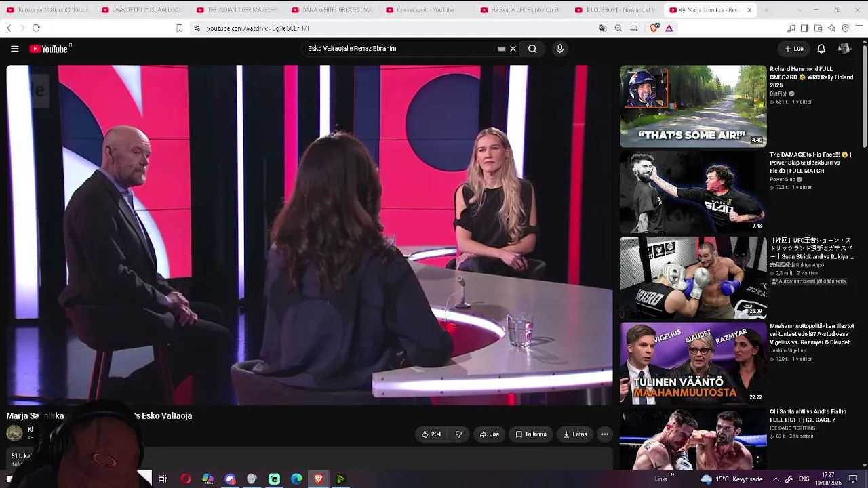Bookmark this page
The width and height of the screenshot is (868, 488).
(x=179, y=28)
